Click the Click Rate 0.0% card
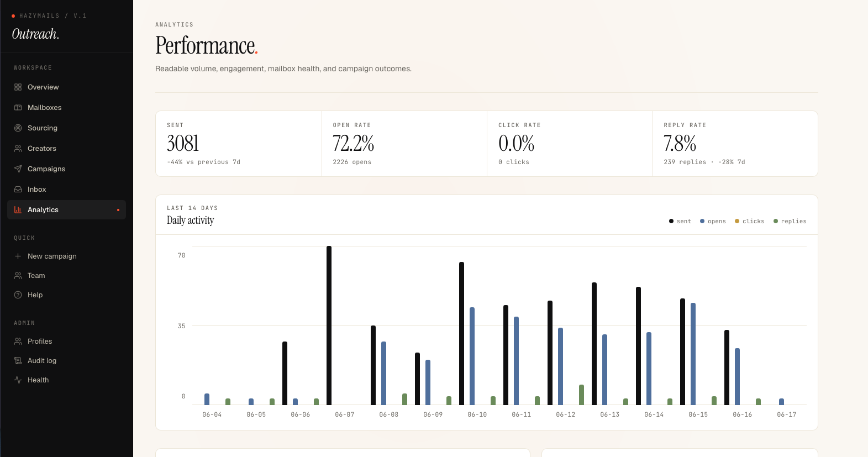This screenshot has height=457, width=868. [x=570, y=144]
